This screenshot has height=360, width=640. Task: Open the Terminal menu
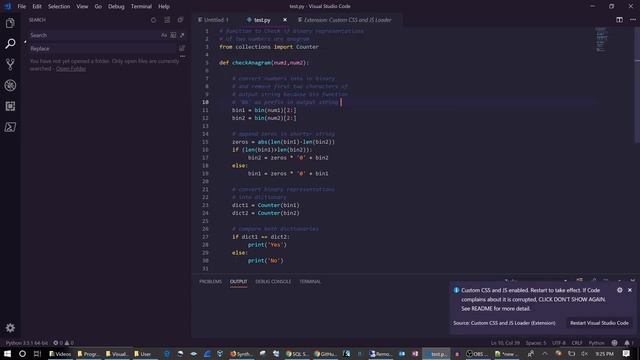pos(141,7)
